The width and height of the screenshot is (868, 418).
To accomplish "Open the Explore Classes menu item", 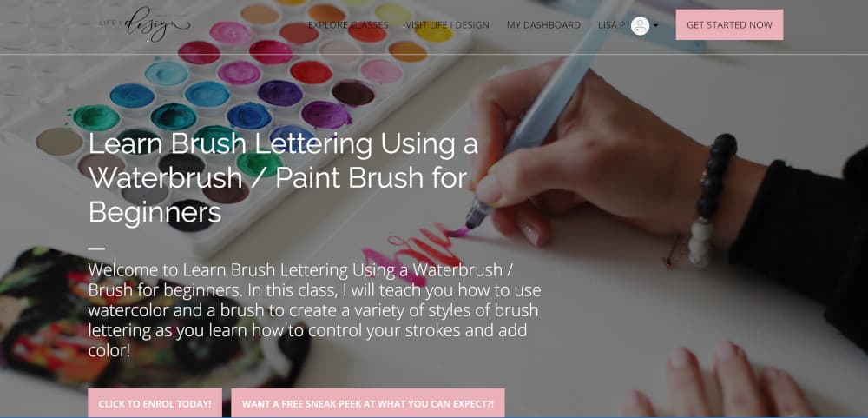I will pos(348,25).
